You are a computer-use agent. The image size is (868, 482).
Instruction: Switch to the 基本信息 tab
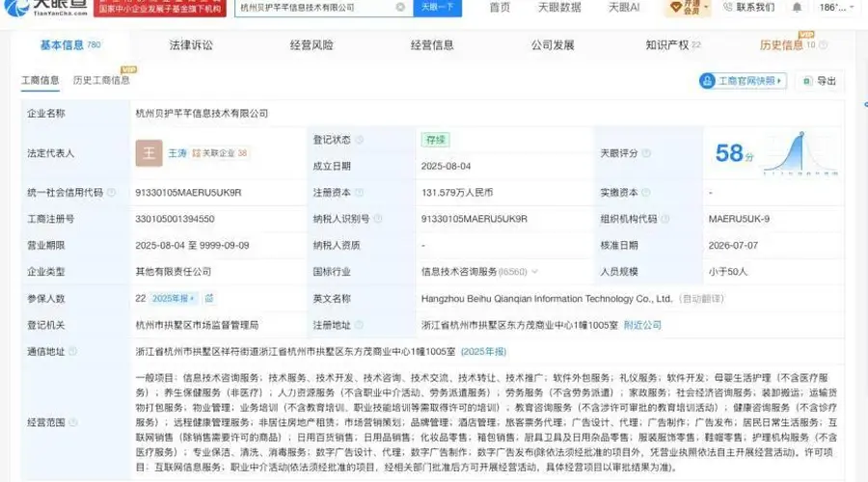(x=70, y=44)
